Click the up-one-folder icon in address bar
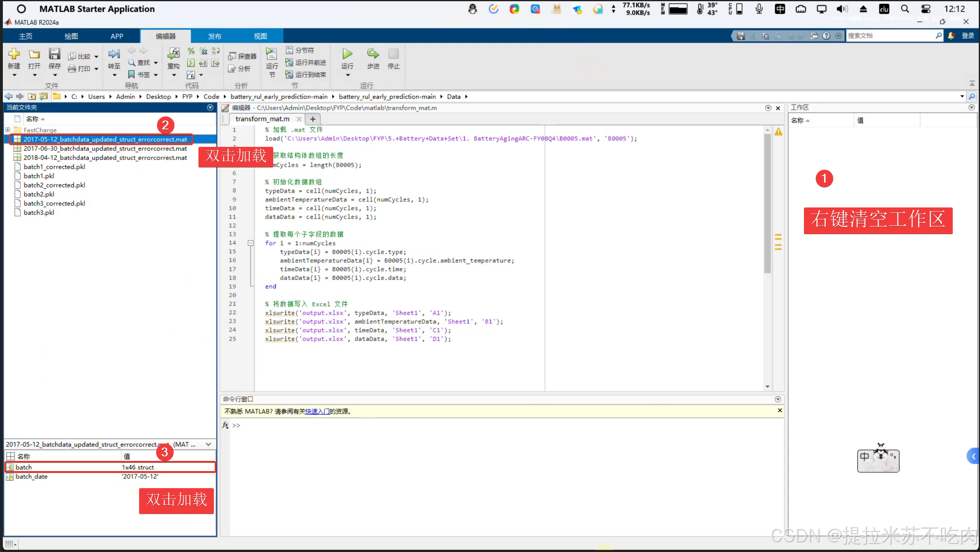Viewport: 980px width, 552px height. (x=32, y=96)
